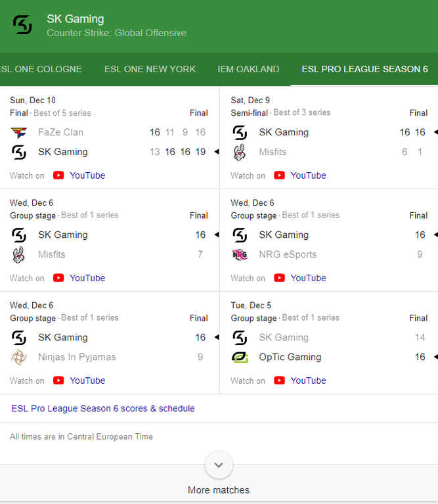Click the More matches label
The image size is (438, 504).
pos(219,490)
